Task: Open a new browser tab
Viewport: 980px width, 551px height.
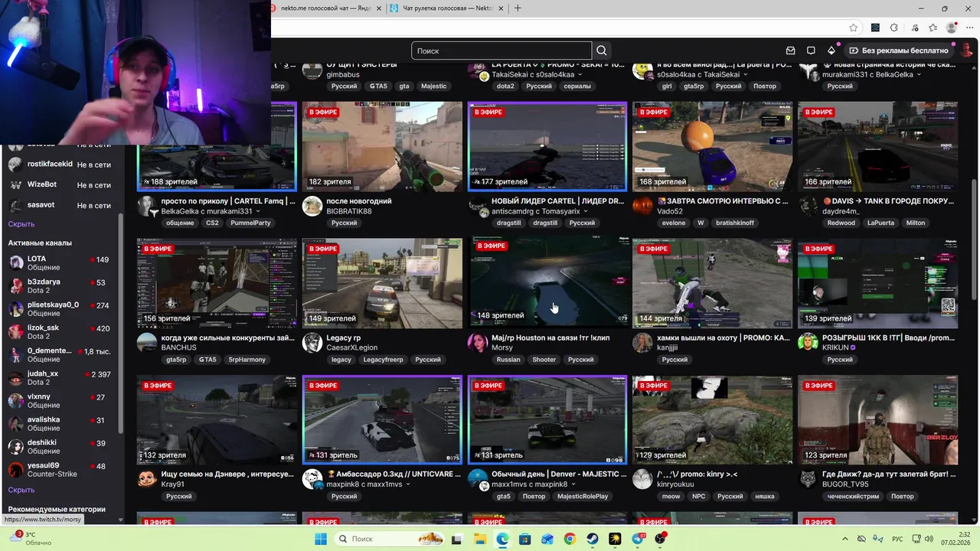Action: pos(518,8)
